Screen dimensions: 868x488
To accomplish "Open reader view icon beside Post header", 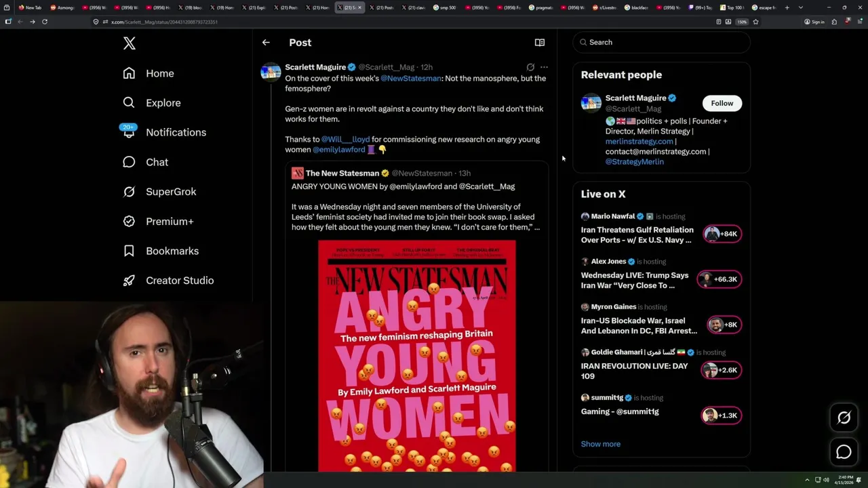I will 540,42.
